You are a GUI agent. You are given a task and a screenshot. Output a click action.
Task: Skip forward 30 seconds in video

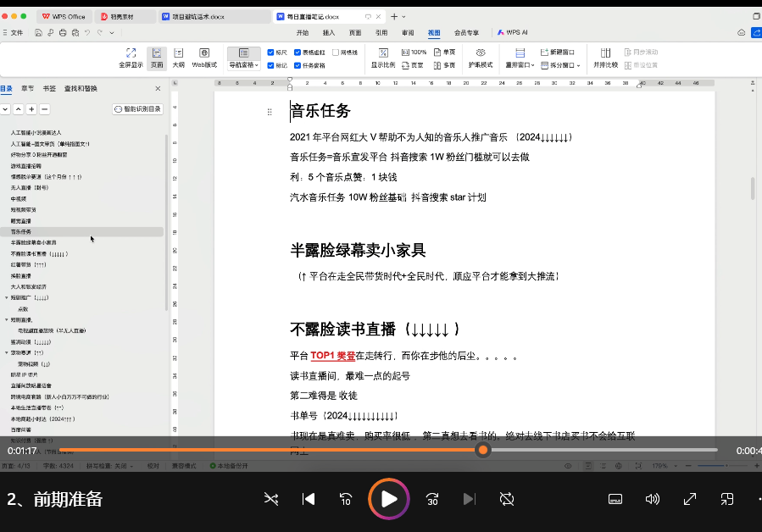coord(432,499)
